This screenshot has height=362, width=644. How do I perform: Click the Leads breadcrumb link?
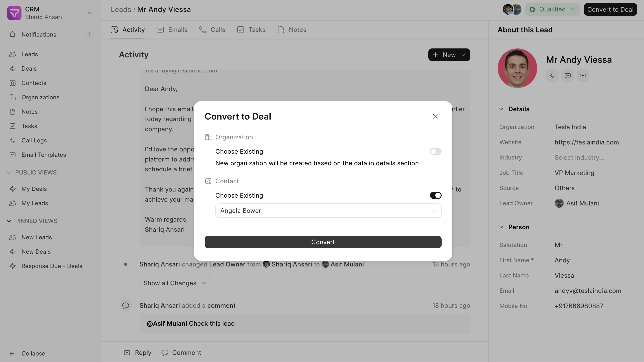pos(121,9)
